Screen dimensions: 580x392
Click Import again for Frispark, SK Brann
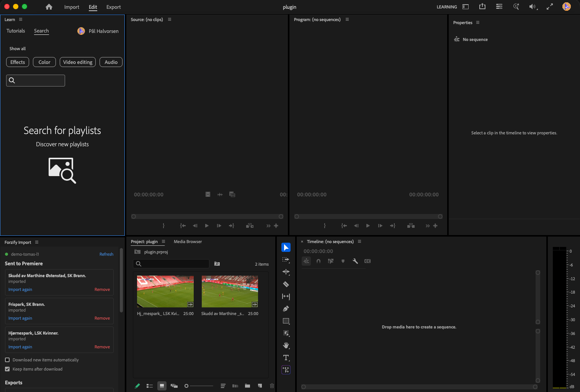pos(20,318)
